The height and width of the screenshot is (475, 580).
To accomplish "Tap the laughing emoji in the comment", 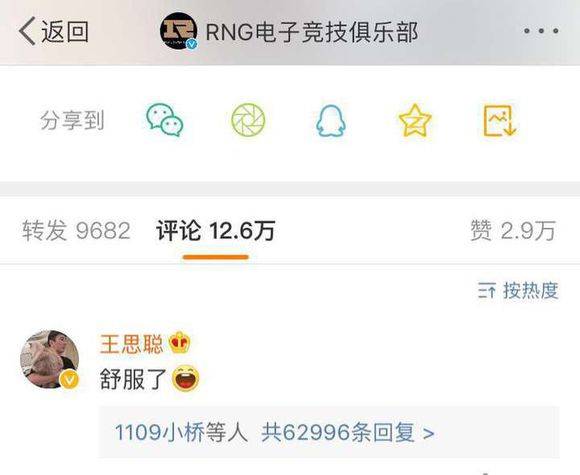I will [186, 378].
